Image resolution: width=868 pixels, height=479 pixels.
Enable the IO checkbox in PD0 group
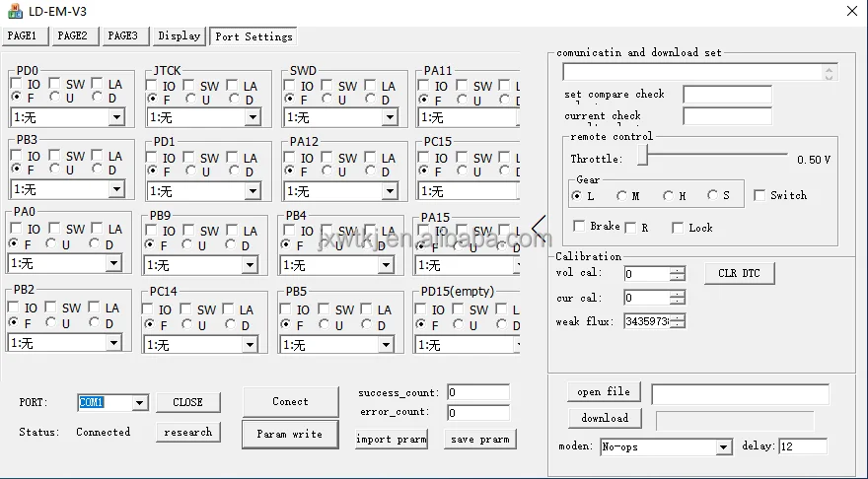click(x=16, y=84)
